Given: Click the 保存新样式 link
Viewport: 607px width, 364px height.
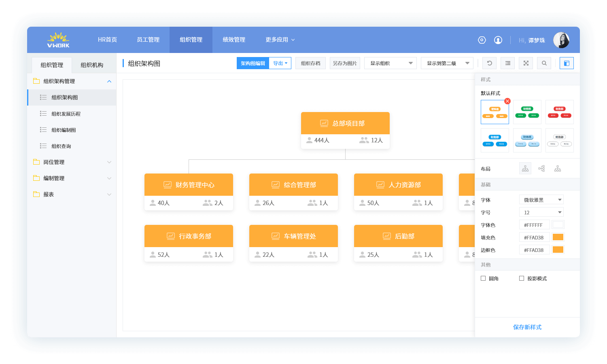Looking at the screenshot, I should coord(527,327).
